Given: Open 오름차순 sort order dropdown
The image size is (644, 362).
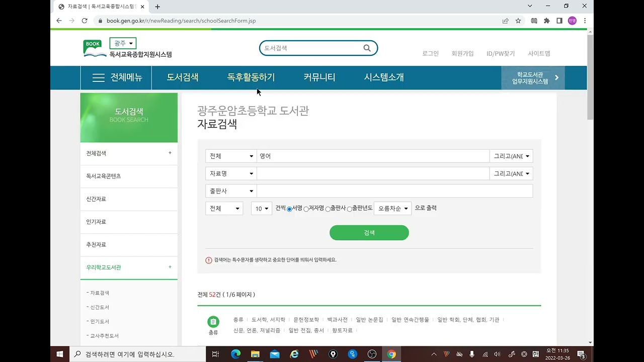Looking at the screenshot, I should [392, 208].
